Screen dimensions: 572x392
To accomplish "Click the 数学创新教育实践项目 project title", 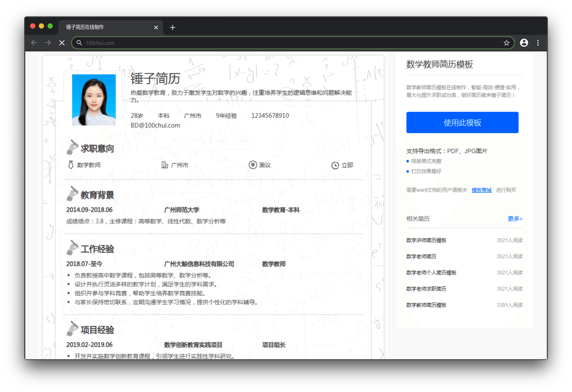I will 193,345.
